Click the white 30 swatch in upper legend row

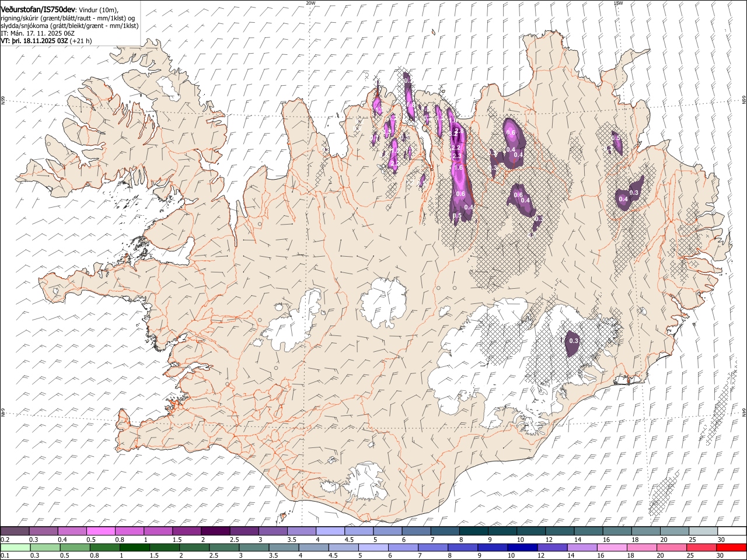(732, 531)
